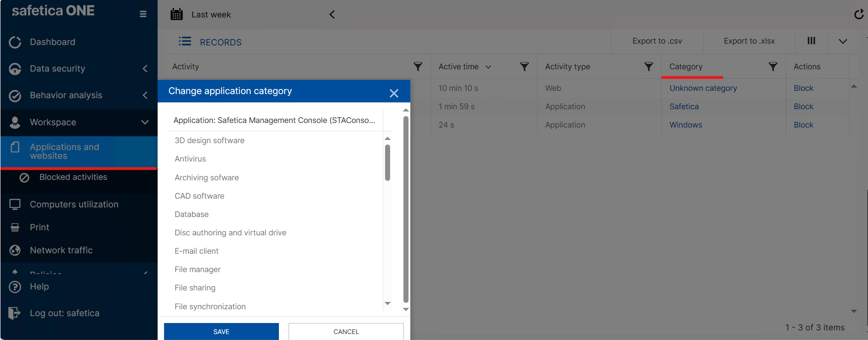Block the Windows category application
Viewport: 868px width, 340px height.
tap(803, 125)
